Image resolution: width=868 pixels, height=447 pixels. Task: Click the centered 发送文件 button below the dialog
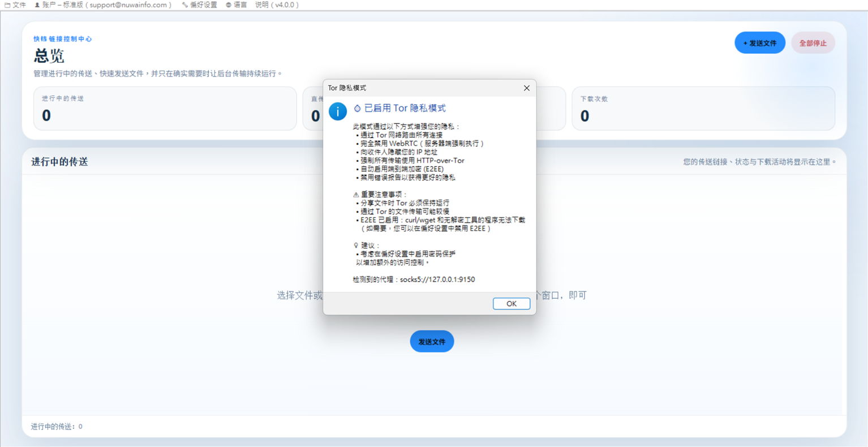coord(432,341)
